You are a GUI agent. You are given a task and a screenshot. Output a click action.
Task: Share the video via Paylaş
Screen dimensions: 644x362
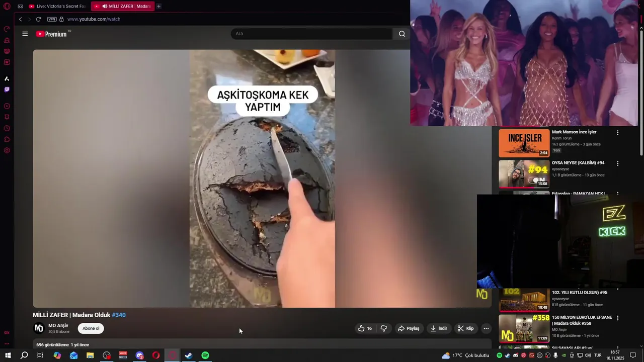click(409, 328)
